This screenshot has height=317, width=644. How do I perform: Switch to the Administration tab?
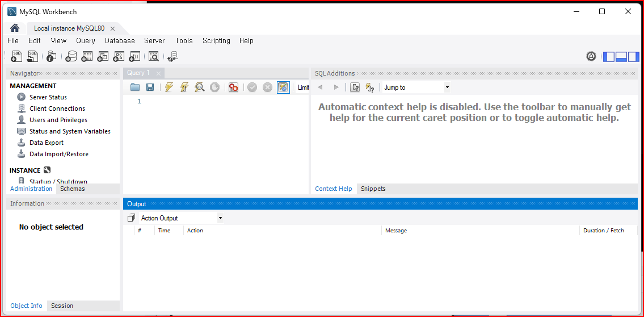tap(31, 189)
